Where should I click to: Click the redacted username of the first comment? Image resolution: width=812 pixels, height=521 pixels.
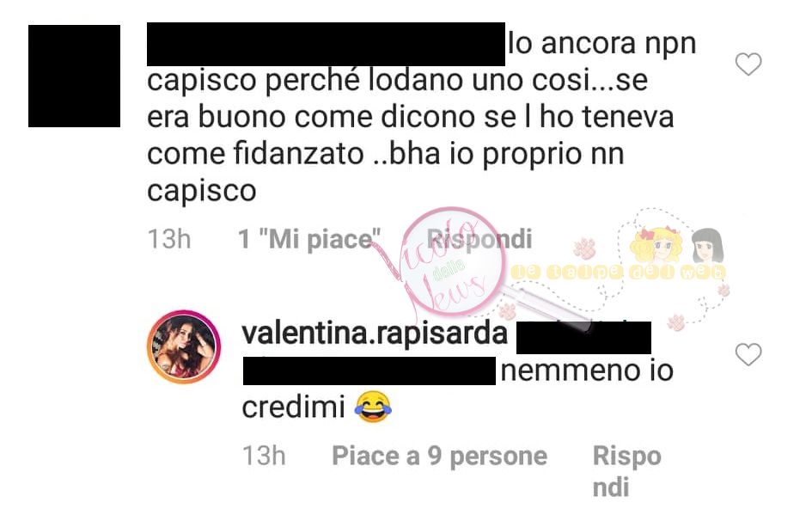coord(326,44)
